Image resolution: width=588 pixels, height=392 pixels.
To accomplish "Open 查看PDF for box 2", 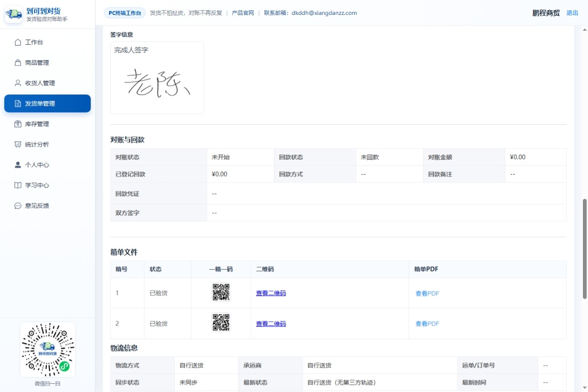I will 427,324.
